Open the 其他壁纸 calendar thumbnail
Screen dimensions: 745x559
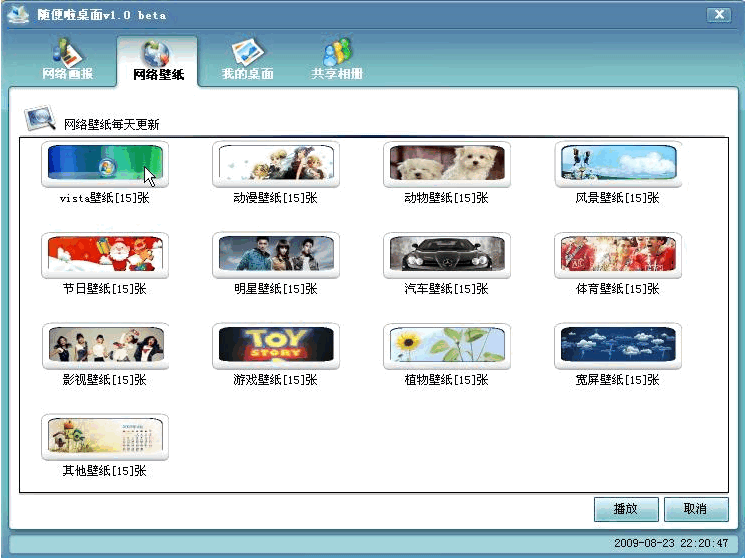pos(105,436)
